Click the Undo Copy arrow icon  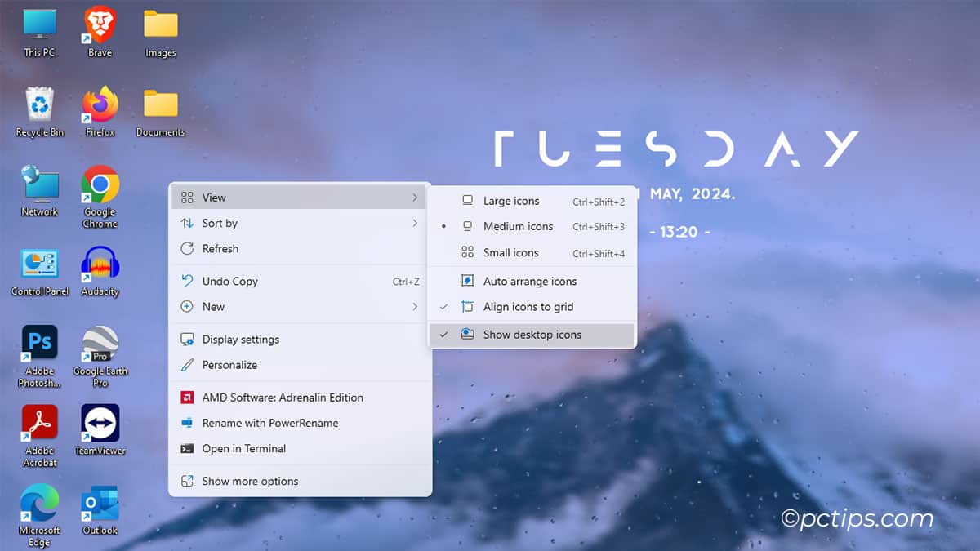coord(187,281)
